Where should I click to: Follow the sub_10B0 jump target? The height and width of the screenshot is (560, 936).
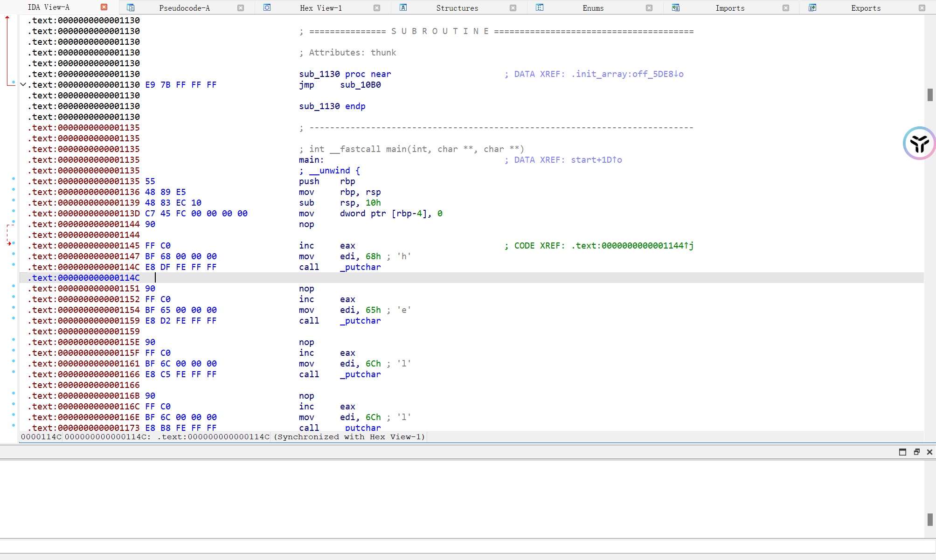(x=360, y=85)
